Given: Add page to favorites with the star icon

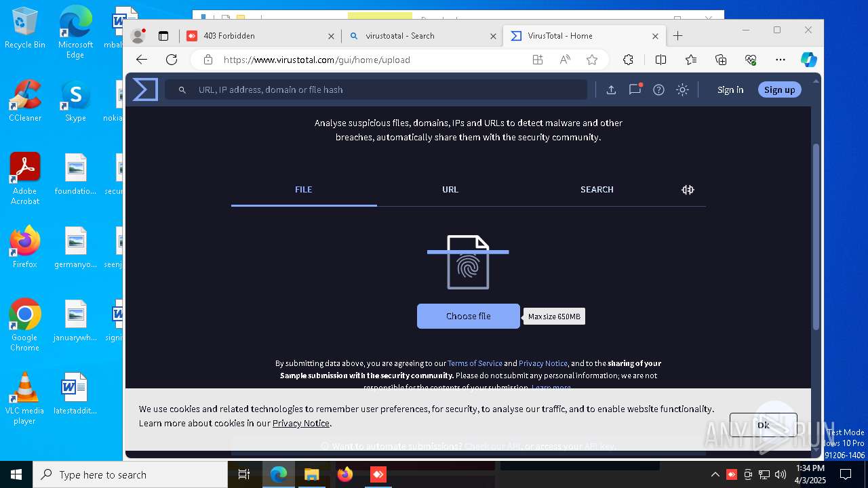Looking at the screenshot, I should (x=592, y=60).
